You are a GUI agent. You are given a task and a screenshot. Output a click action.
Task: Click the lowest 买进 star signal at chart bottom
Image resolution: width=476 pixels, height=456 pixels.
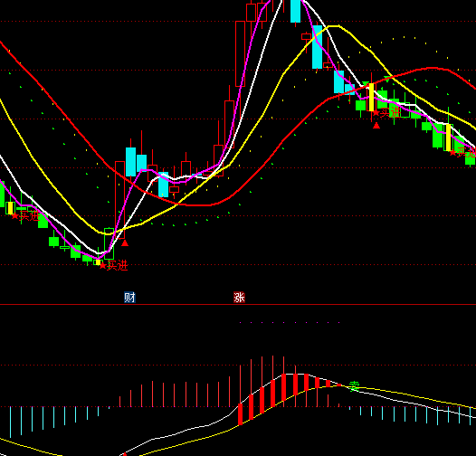point(114,265)
